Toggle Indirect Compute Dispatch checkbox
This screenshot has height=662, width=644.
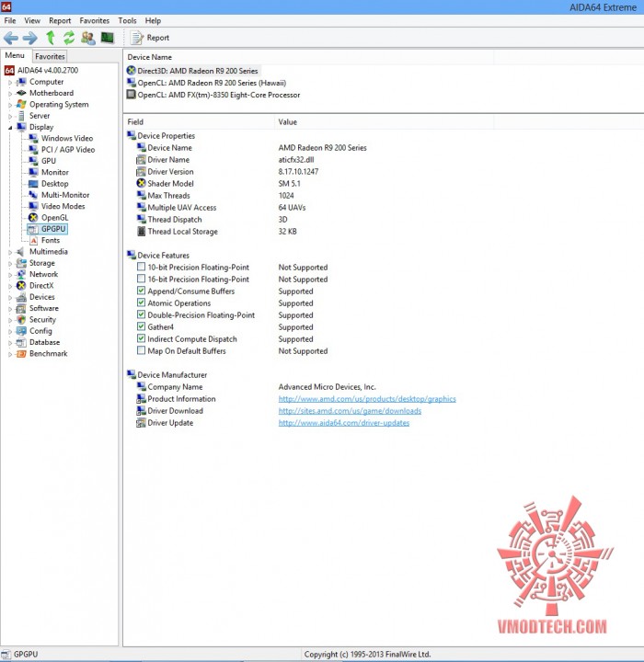click(x=141, y=338)
